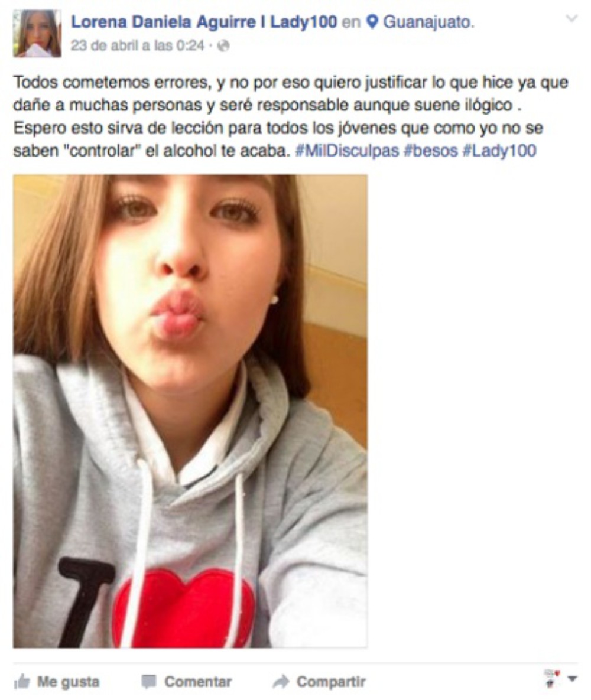The height and width of the screenshot is (700, 591).
Task: Expand the small triangle arrow beside Compartir row
Action: pos(571,679)
